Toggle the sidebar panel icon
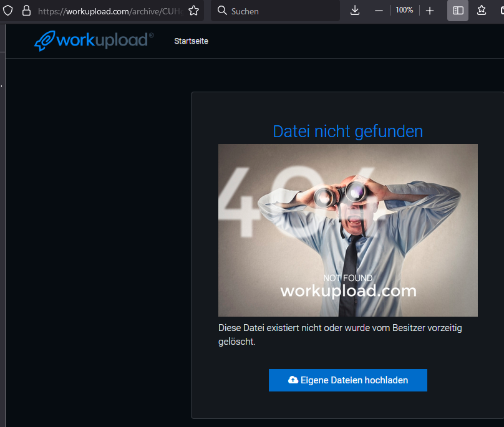 click(x=458, y=11)
